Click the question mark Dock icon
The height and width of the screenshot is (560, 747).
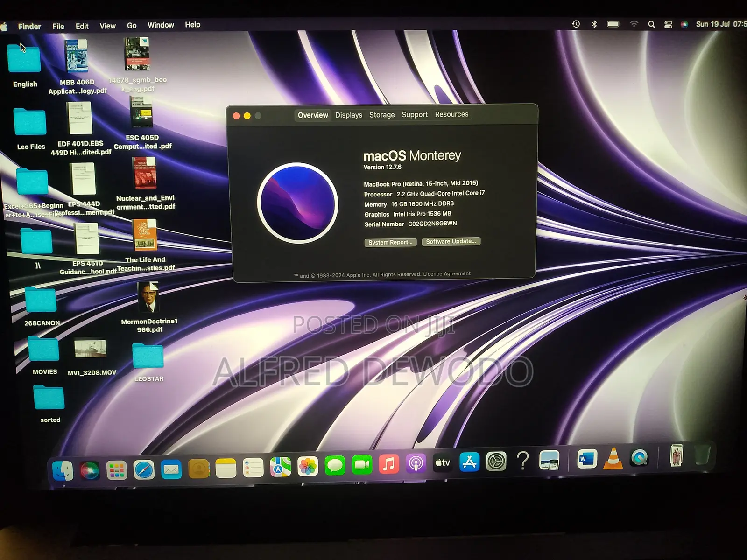(523, 461)
